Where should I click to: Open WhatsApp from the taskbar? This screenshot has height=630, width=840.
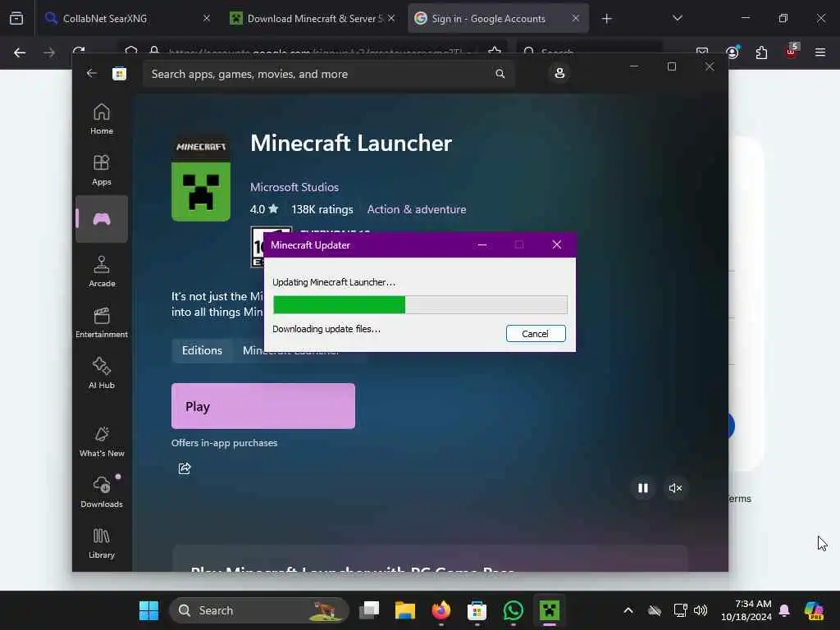point(514,610)
